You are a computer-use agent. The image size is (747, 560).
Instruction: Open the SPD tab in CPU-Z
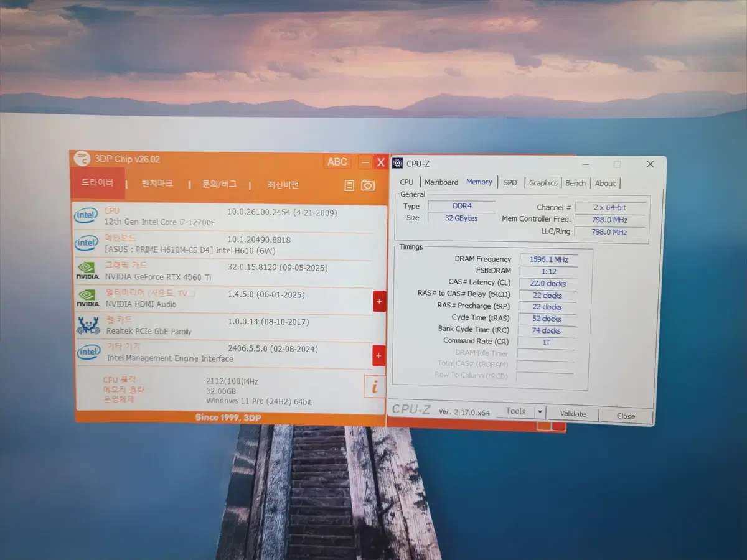(x=510, y=183)
